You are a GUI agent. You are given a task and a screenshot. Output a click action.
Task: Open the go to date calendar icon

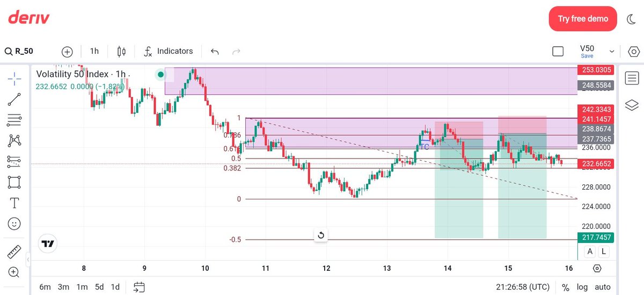139,287
